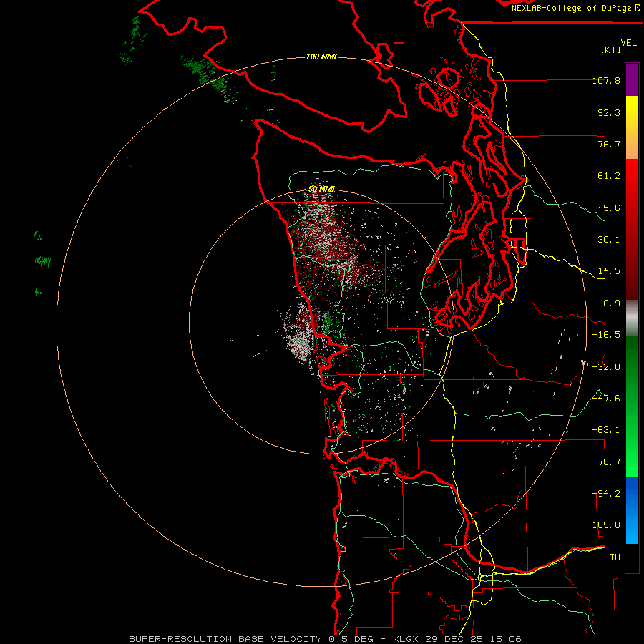Click the VEL legend title
This screenshot has height=644, width=644.
[x=628, y=42]
